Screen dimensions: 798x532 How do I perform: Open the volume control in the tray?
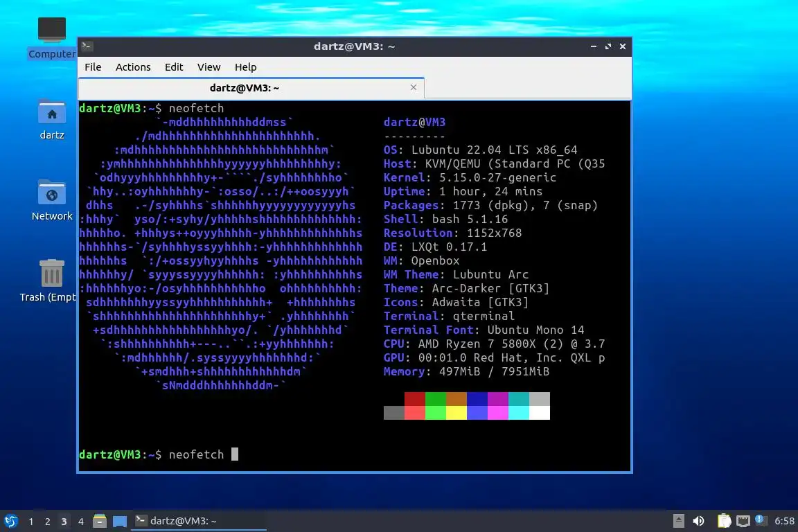coord(699,521)
